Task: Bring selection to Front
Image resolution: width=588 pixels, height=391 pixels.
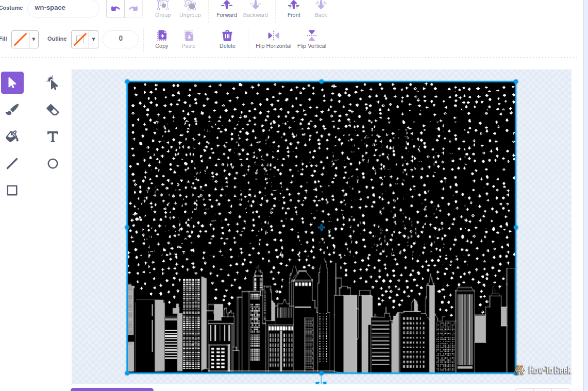Action: click(x=294, y=9)
